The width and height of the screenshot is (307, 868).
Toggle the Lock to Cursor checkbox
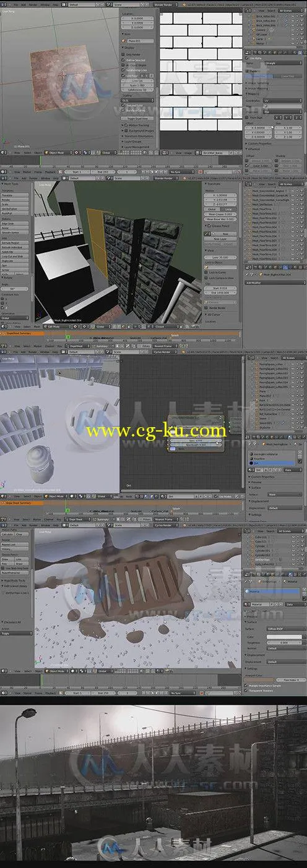206,272
